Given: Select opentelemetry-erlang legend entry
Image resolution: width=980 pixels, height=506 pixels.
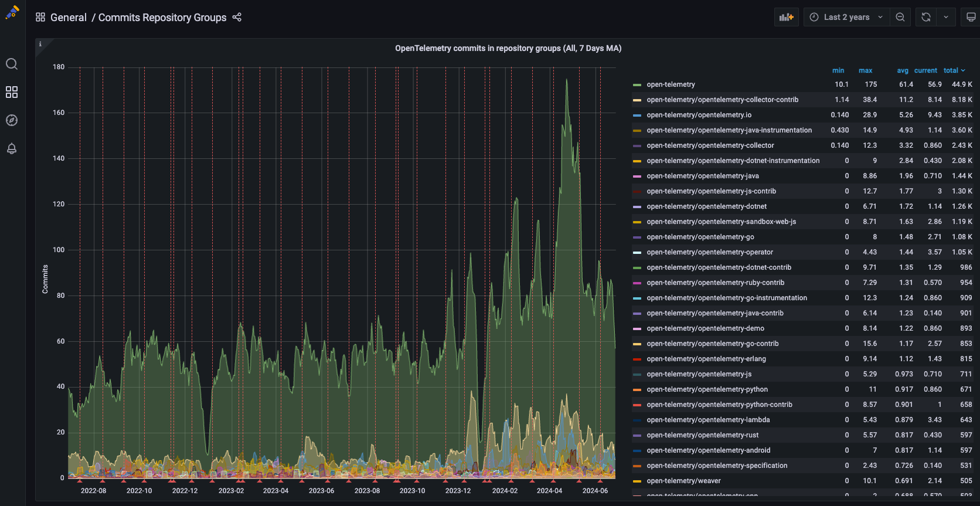Looking at the screenshot, I should (x=706, y=359).
